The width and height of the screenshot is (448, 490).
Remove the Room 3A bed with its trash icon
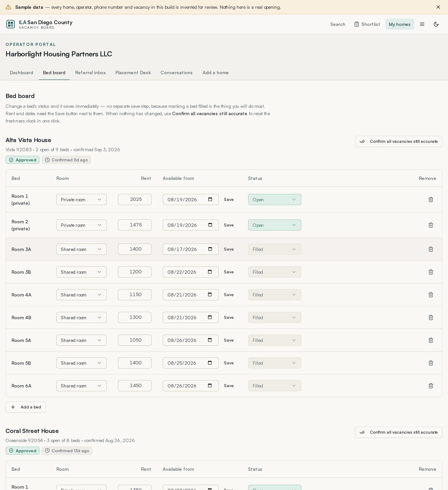431,249
